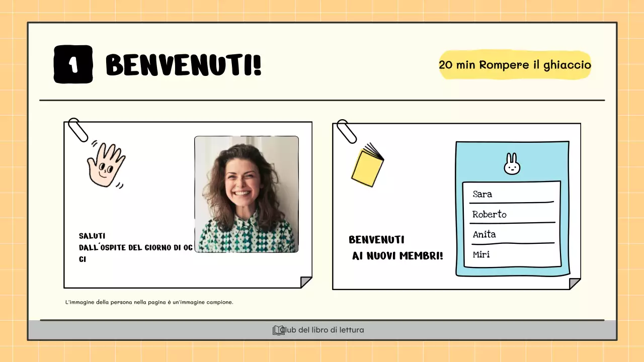Image resolution: width=644 pixels, height=362 pixels.
Task: Select the paperclip on the left card
Action: pyautogui.click(x=77, y=130)
